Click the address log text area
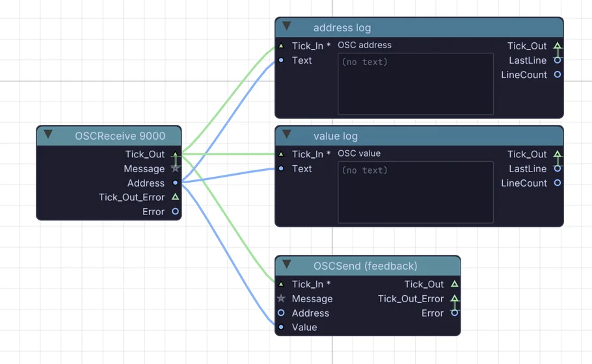592x364 pixels. (x=416, y=84)
